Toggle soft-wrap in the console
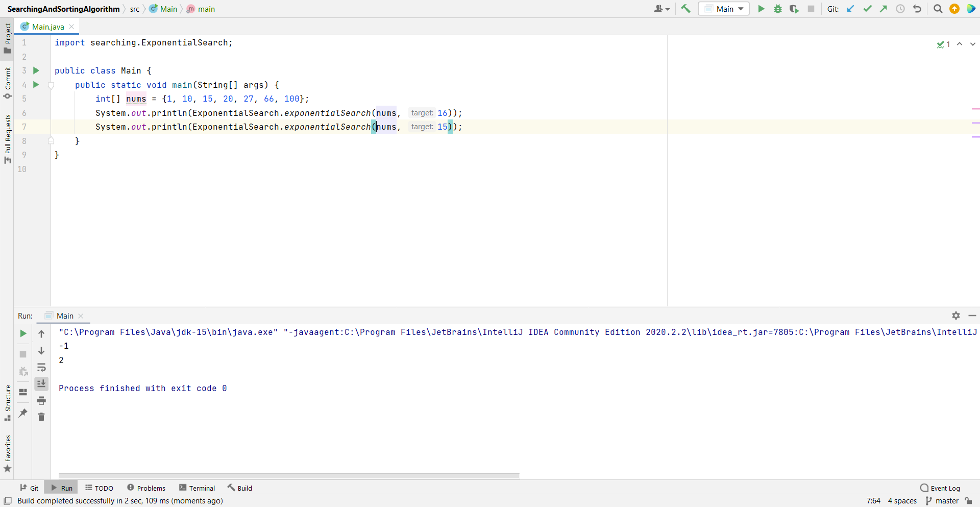This screenshot has width=980, height=507. point(41,368)
